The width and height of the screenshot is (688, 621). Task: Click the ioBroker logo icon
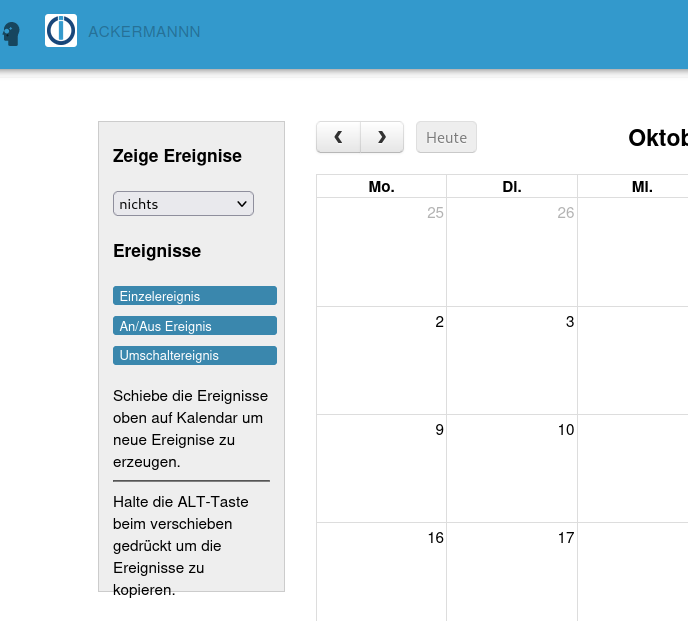tap(61, 31)
